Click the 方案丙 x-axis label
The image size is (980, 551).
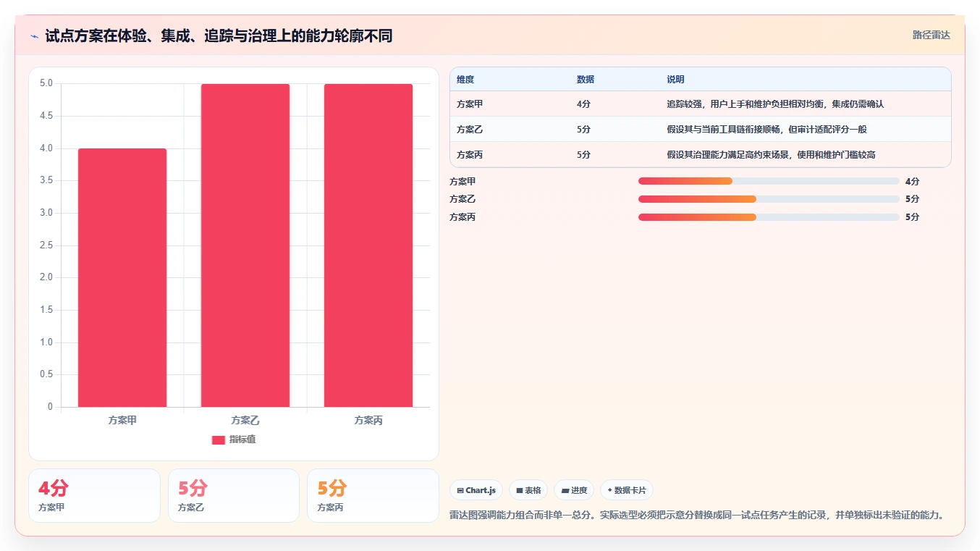coord(368,420)
